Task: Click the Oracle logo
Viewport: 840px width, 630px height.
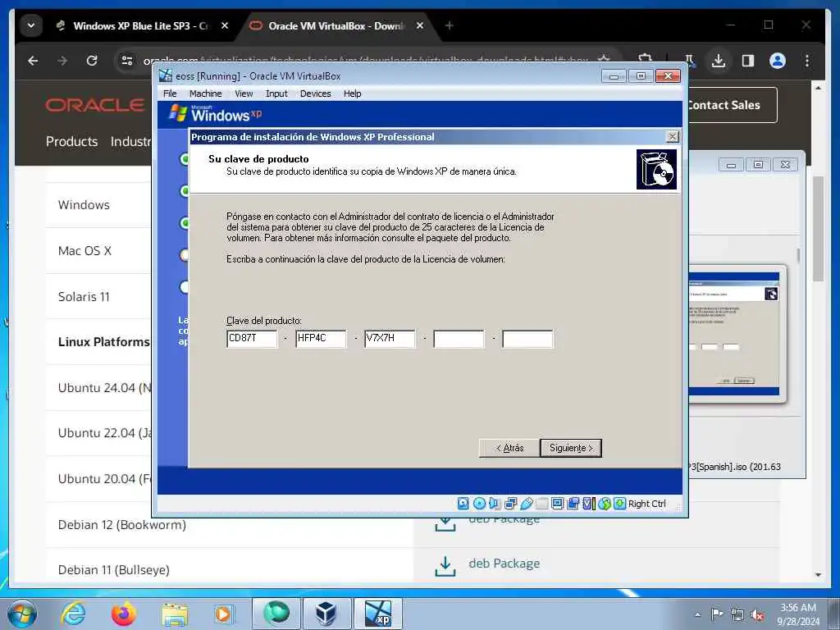Action: click(x=95, y=105)
